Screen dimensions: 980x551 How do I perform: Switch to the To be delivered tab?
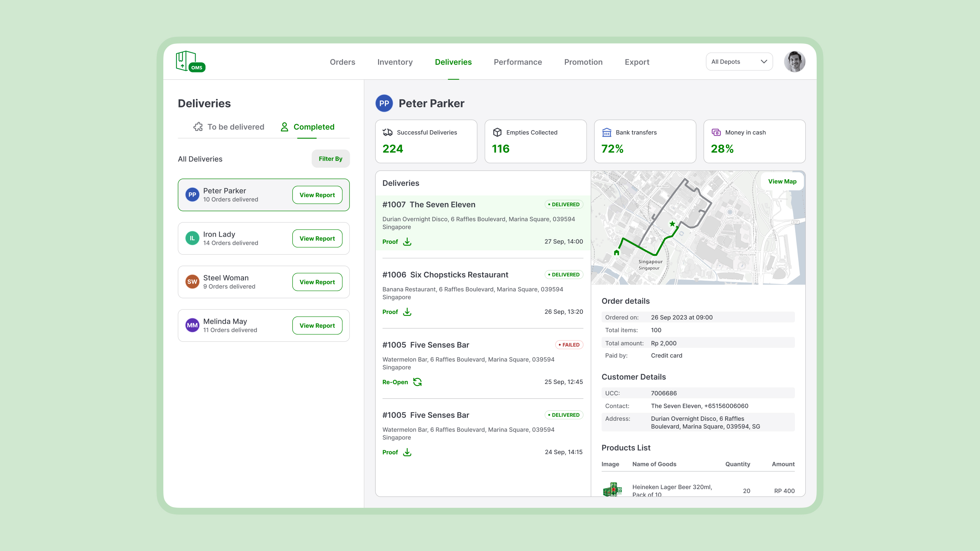(229, 127)
